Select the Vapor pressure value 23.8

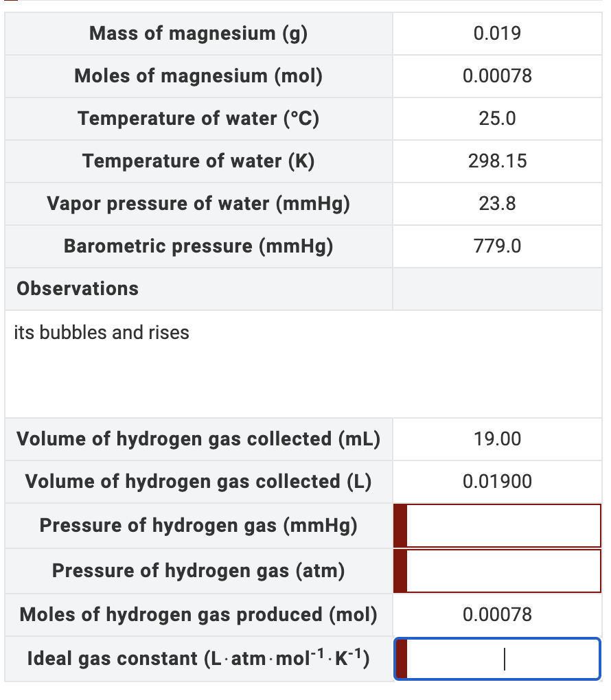tap(496, 203)
